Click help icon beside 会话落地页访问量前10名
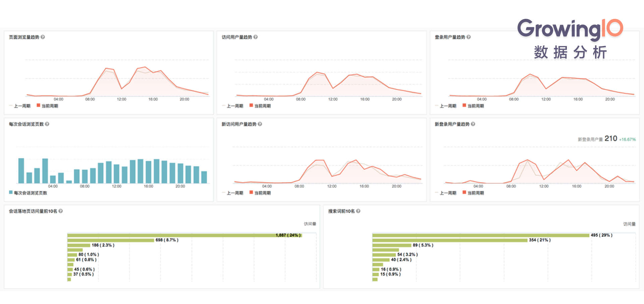 click(61, 211)
